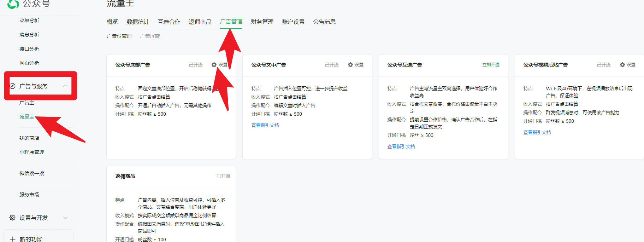644x242 pixels.
Task: Click 设置 label on 公众号视频后贴广告 card
Action: point(631,65)
